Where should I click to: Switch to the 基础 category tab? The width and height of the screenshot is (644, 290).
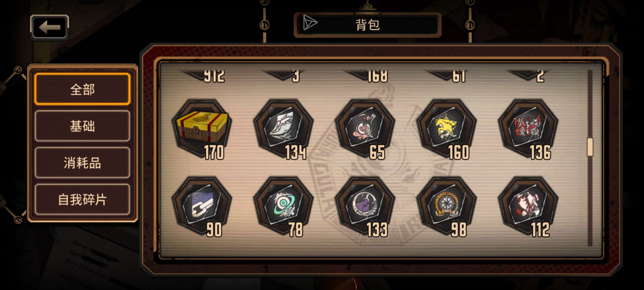tap(82, 126)
